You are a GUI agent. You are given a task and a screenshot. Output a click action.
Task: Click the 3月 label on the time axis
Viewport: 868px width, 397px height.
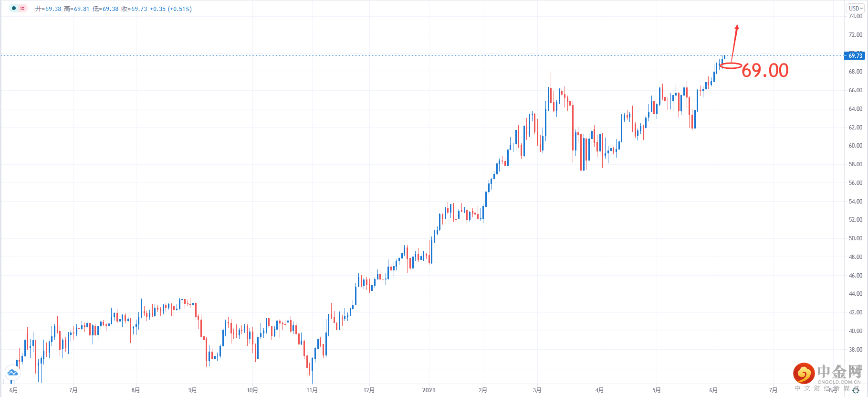pos(537,390)
